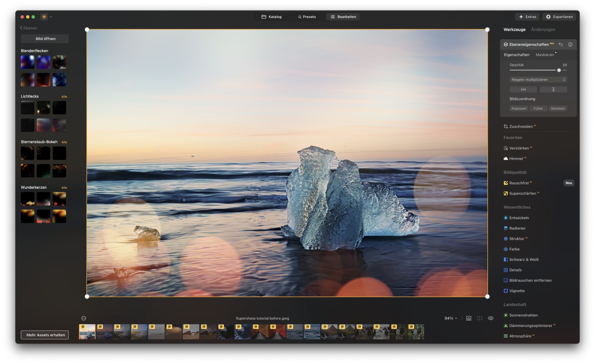Click the Mehr Assets erhalten button

tap(45, 335)
